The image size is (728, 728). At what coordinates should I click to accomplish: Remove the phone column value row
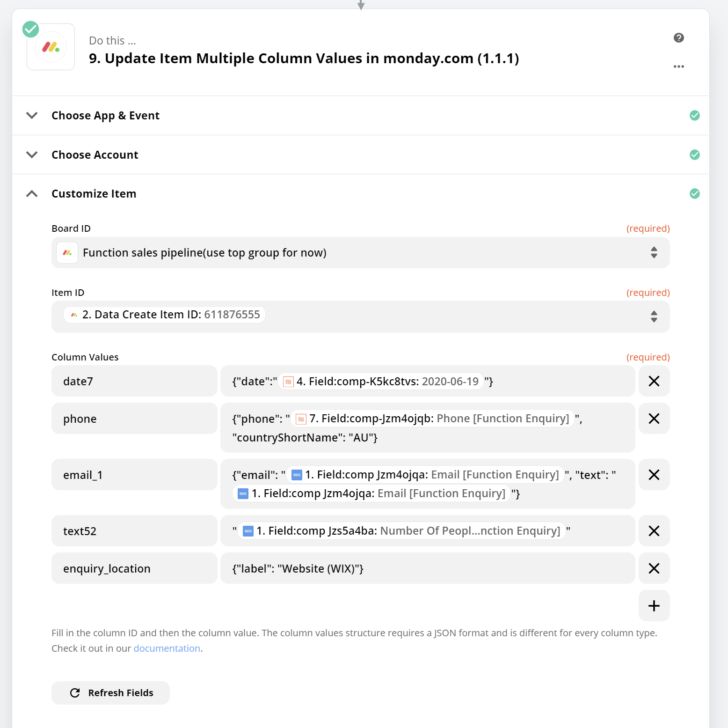(654, 419)
